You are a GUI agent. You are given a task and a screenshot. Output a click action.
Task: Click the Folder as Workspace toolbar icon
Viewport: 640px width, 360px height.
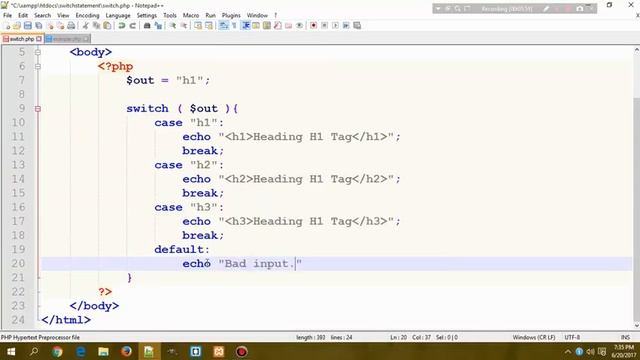(x=289, y=26)
